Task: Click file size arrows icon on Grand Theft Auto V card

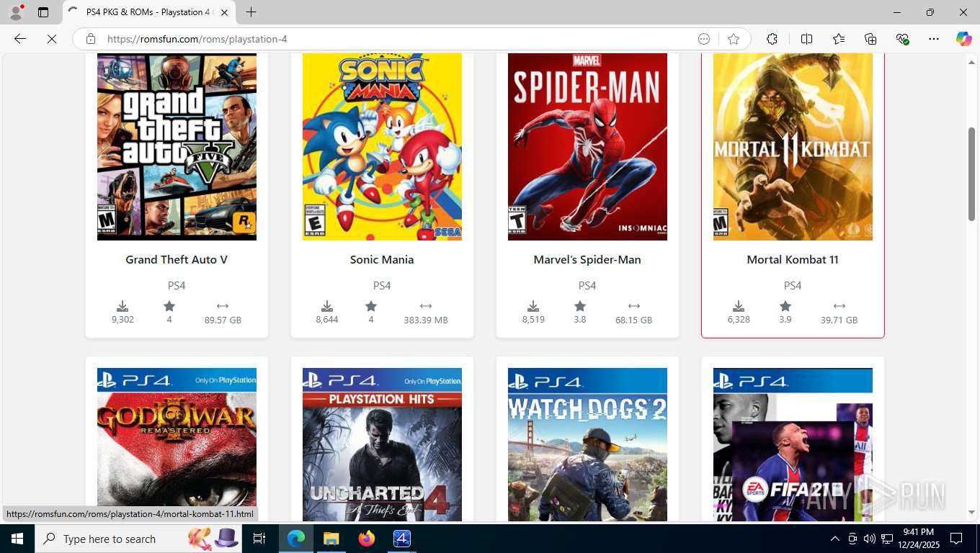Action: [223, 306]
